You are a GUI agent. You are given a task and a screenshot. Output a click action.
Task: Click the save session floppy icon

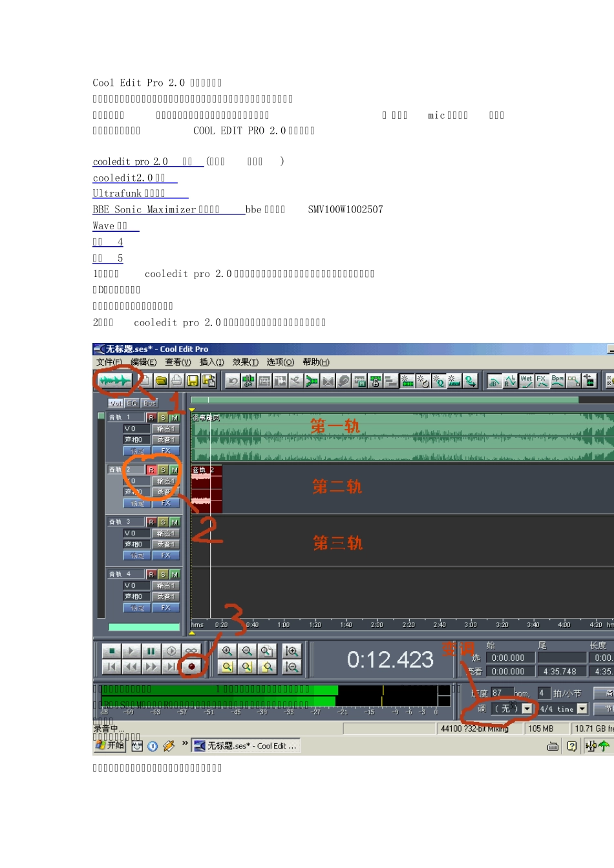click(x=193, y=380)
